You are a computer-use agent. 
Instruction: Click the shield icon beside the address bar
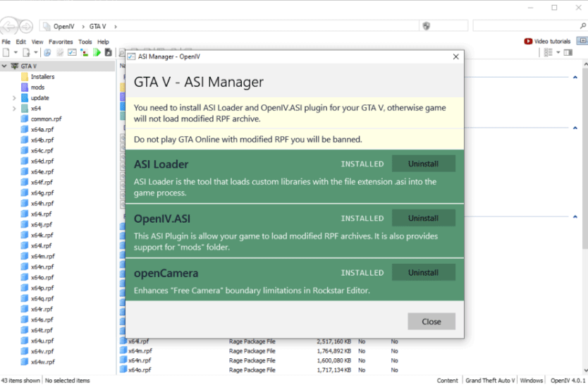[x=427, y=26]
